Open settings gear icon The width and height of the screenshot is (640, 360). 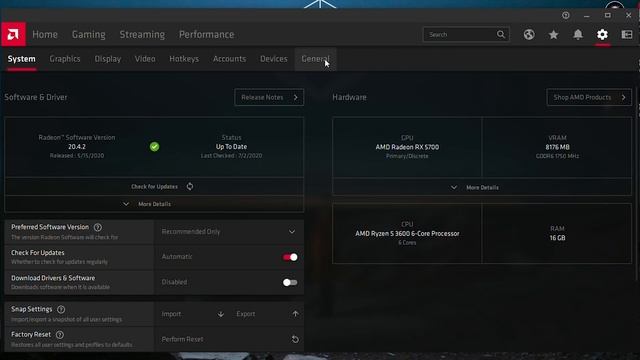(x=602, y=35)
